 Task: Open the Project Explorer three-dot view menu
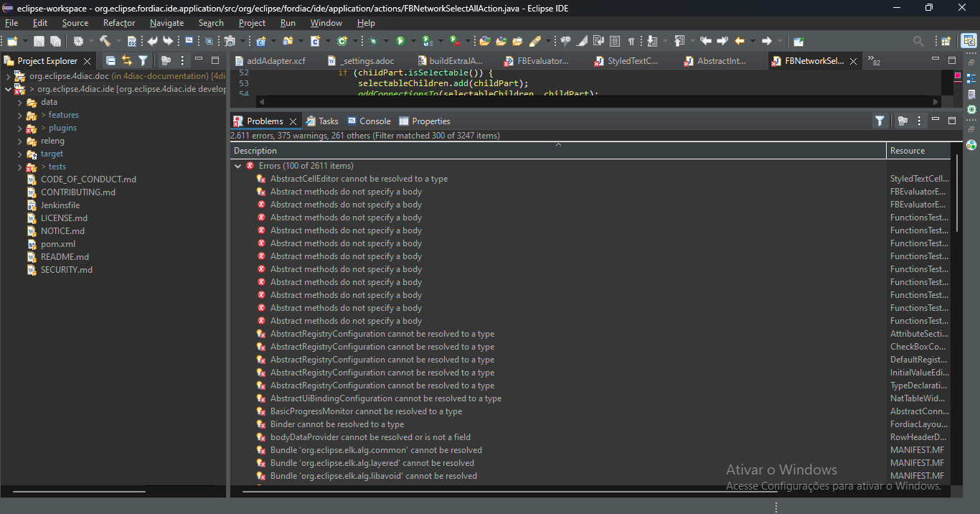pos(182,61)
